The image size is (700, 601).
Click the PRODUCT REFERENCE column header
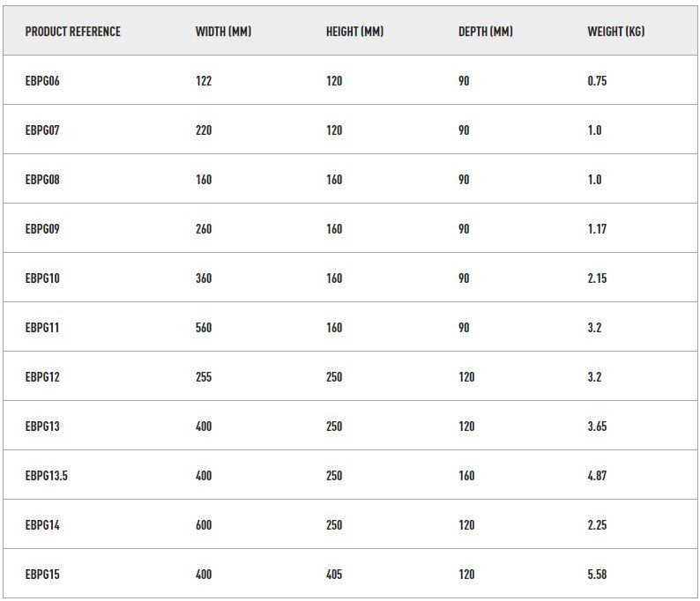pos(73,32)
